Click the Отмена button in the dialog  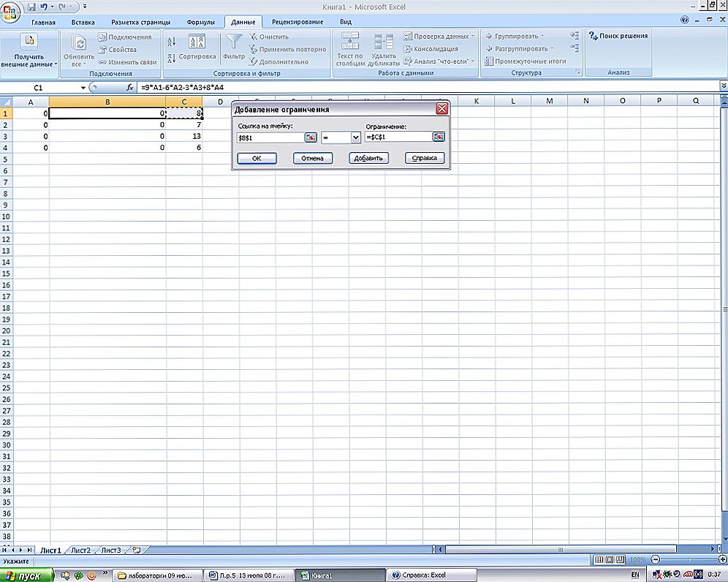pyautogui.click(x=312, y=158)
